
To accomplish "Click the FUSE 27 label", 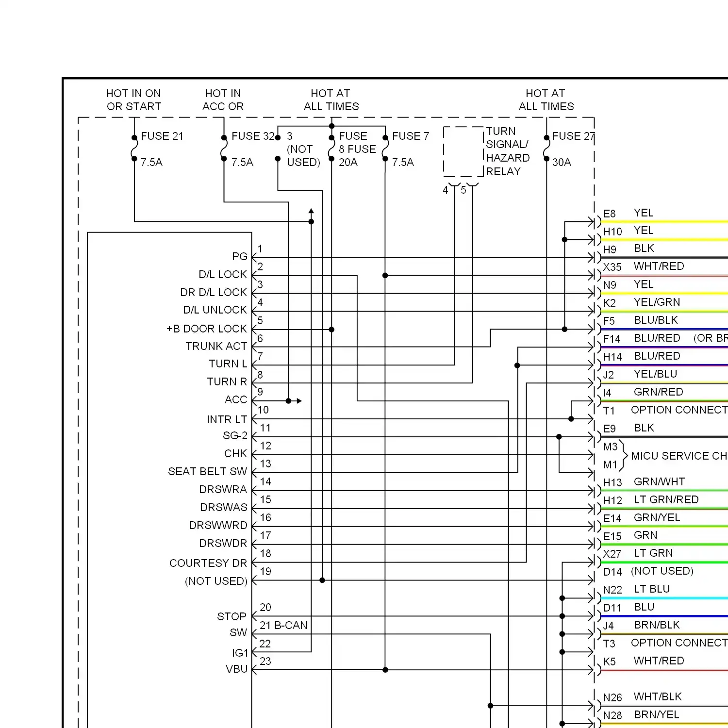I will coord(573,136).
